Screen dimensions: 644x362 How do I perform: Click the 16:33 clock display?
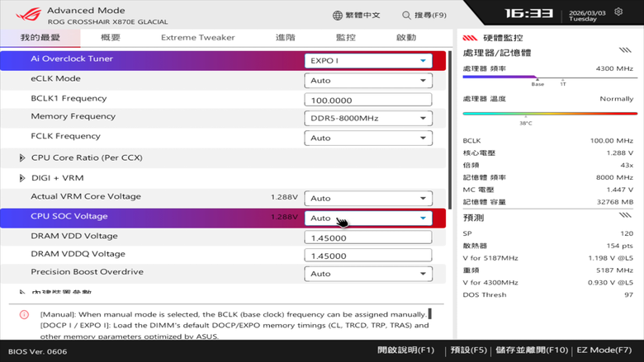[x=528, y=13]
